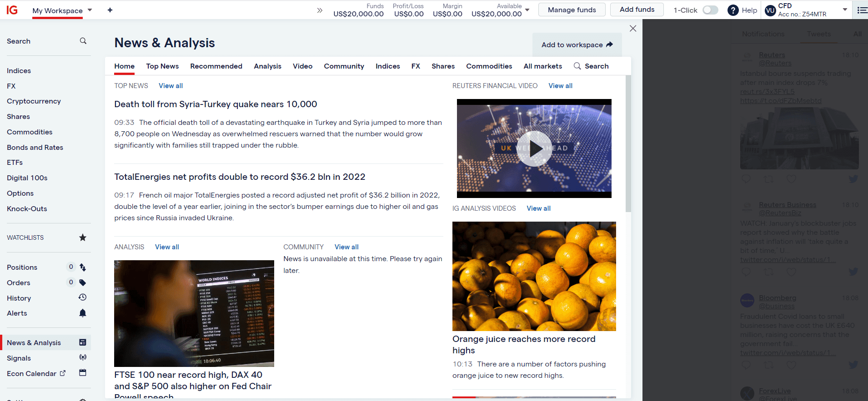This screenshot has width=868, height=401.
Task: View all Reuters Financial Video link
Action: (x=561, y=86)
